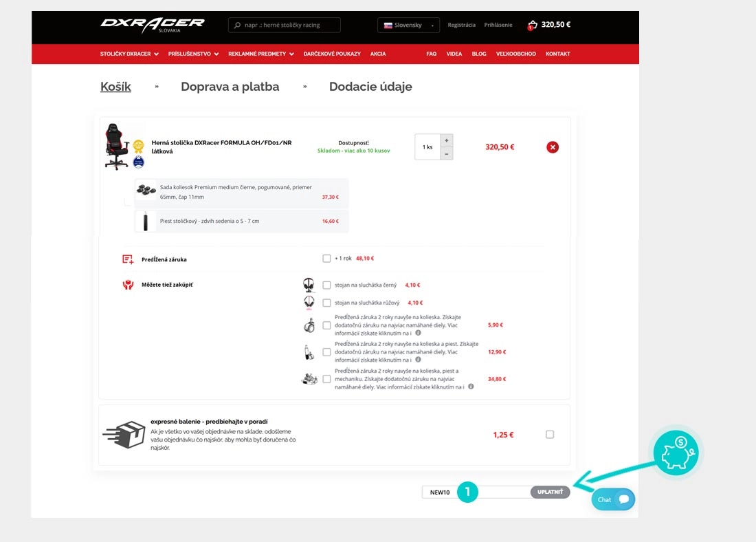756x542 pixels.
Task: Expand the Príslušenstvo menu
Action: (193, 54)
